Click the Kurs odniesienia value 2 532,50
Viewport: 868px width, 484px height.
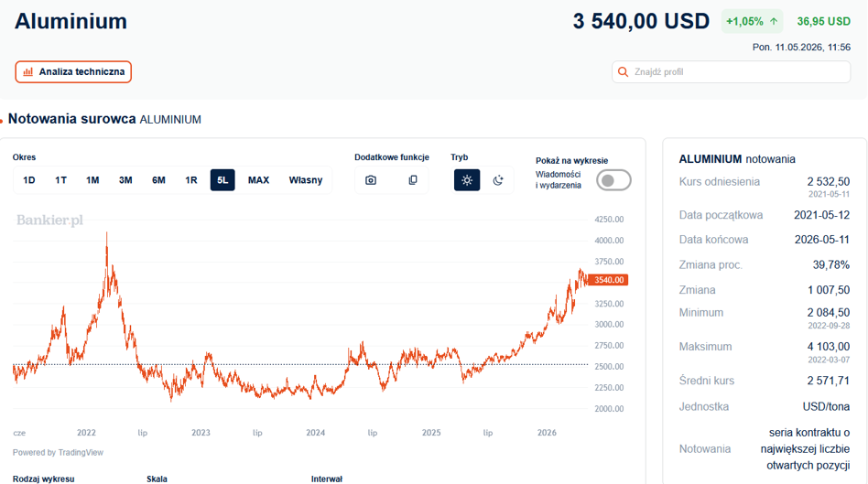[x=828, y=181]
